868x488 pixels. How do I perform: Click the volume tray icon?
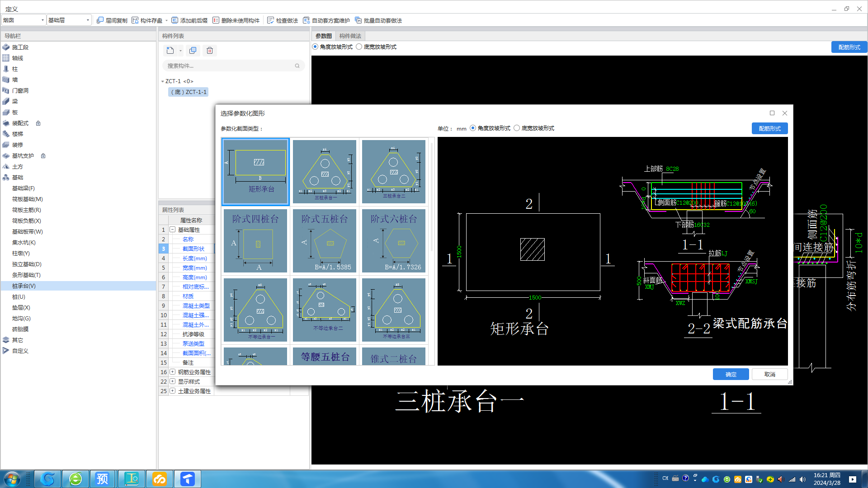pos(802,479)
